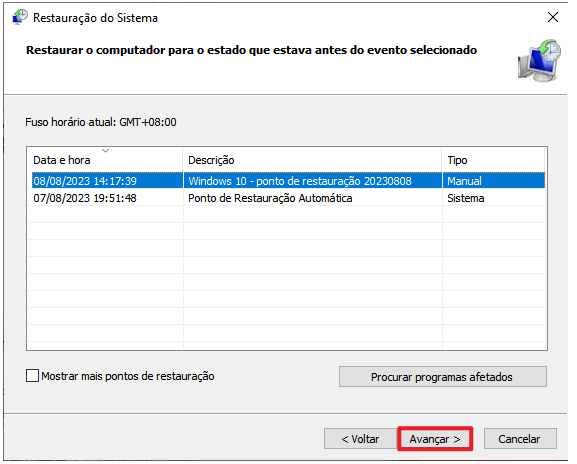Click the Mostrar mais pontos de restauração label
The image size is (577, 464).
(128, 376)
